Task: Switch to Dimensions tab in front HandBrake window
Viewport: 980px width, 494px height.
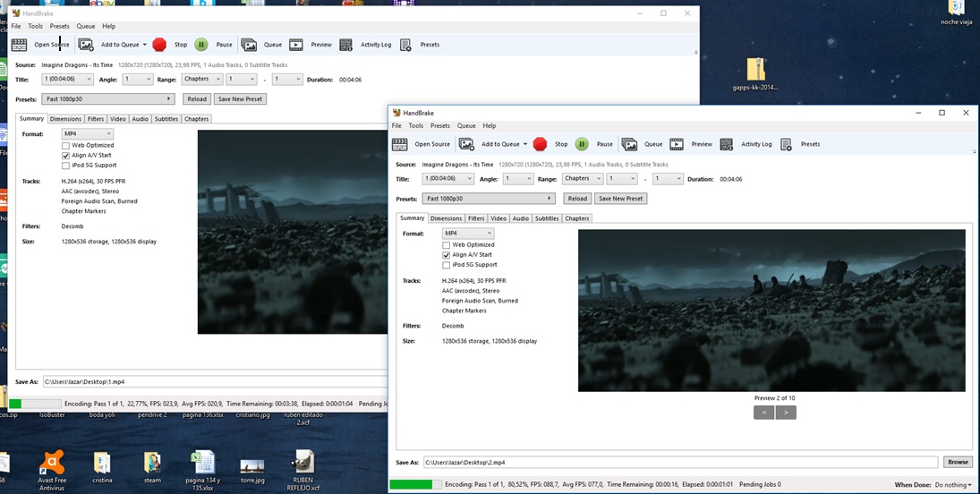Action: coord(447,218)
